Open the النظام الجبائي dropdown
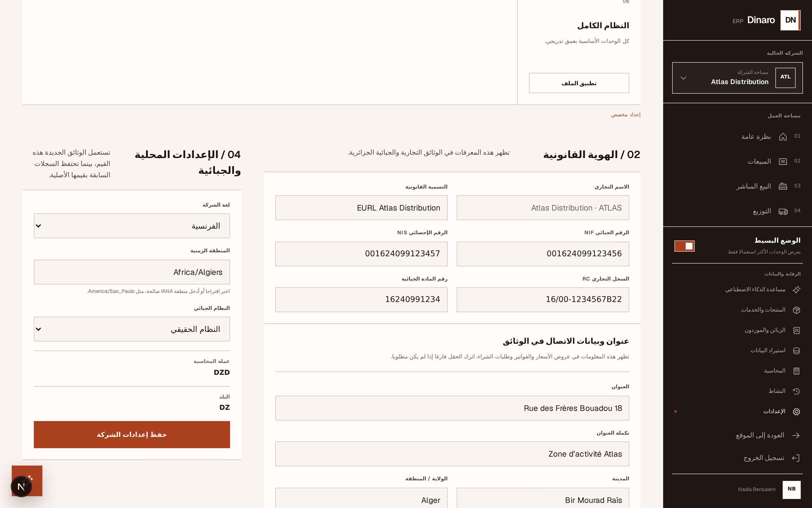This screenshot has width=812, height=508. [x=132, y=329]
